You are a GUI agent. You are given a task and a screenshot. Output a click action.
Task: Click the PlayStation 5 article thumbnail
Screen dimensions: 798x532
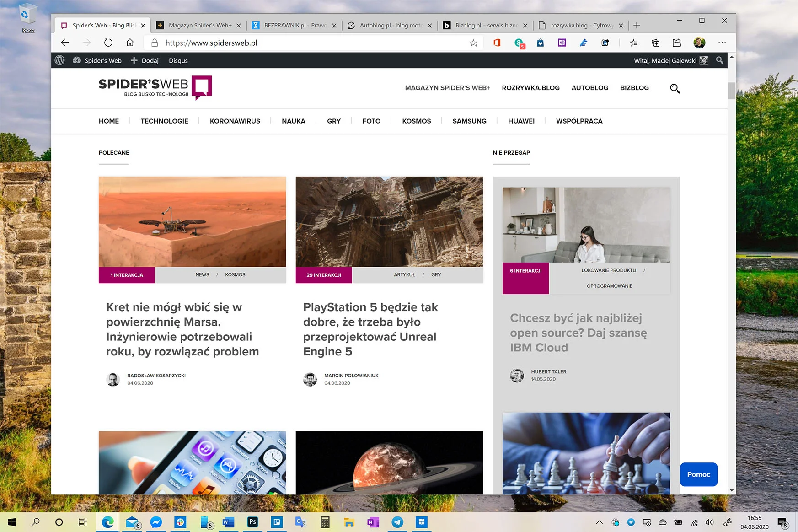click(x=389, y=222)
